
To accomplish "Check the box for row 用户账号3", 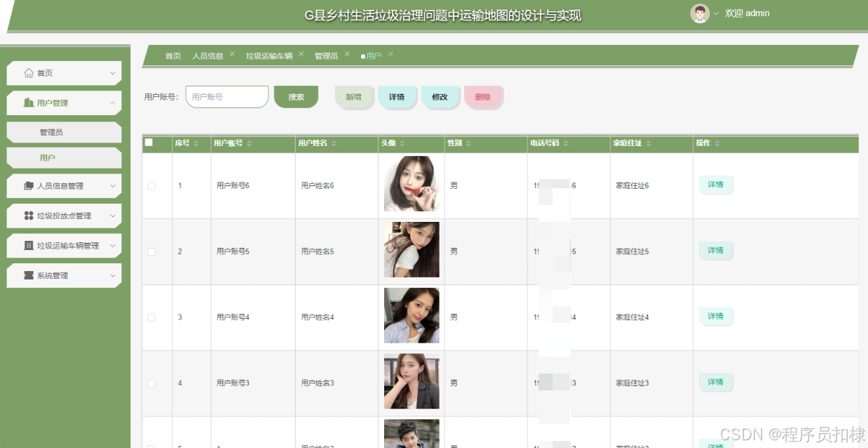I will (151, 383).
